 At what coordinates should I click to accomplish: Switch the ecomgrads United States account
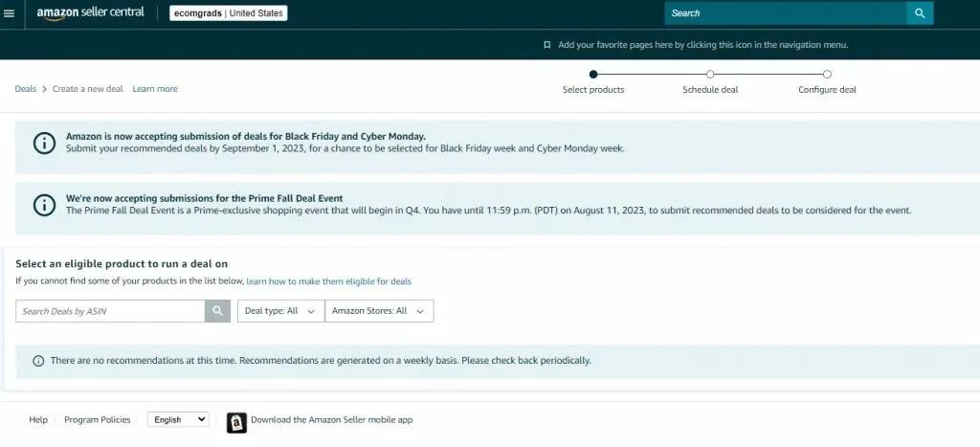(x=228, y=13)
